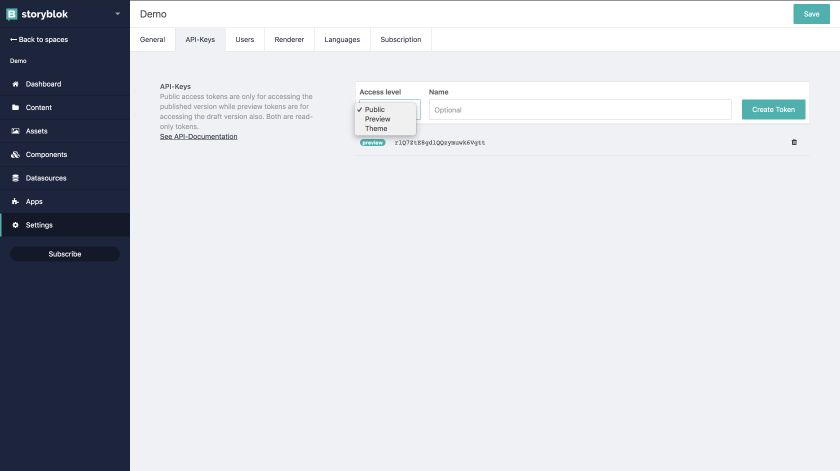840x471 pixels.
Task: Click the Apps puzzle icon
Action: (x=16, y=202)
